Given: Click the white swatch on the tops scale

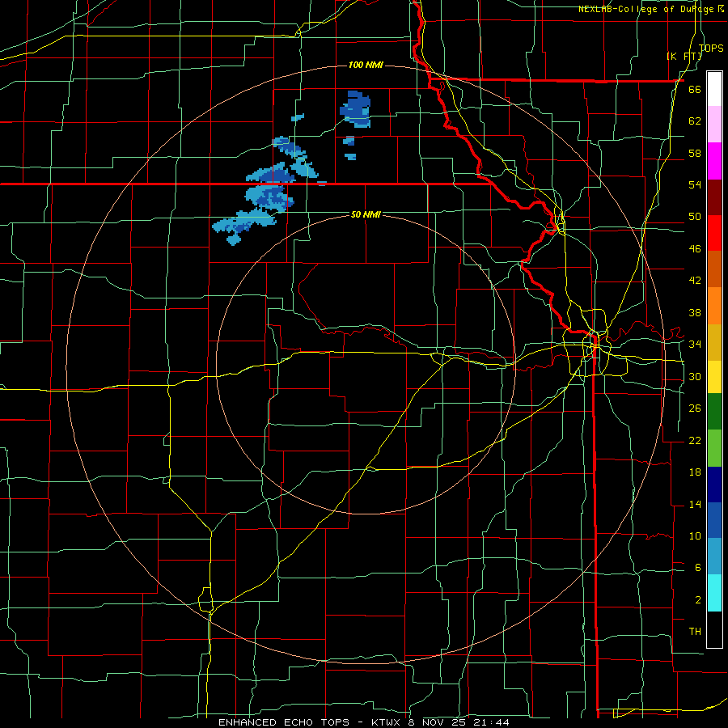Looking at the screenshot, I should point(714,89).
